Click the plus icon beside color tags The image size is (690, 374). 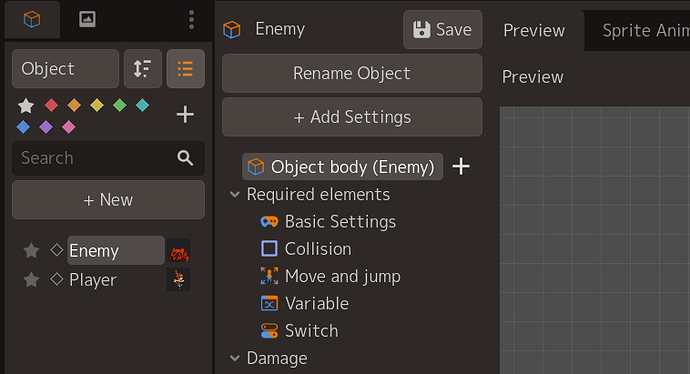185,114
